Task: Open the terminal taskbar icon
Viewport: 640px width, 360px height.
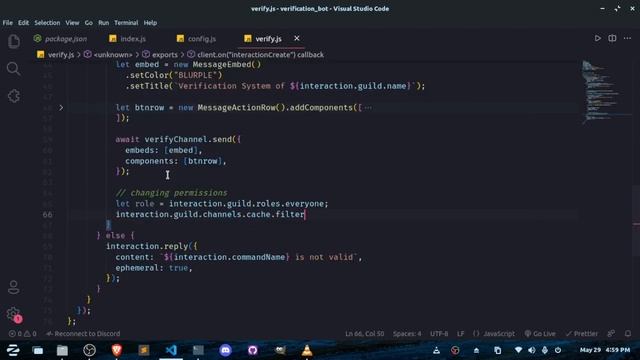Action: (x=198, y=350)
